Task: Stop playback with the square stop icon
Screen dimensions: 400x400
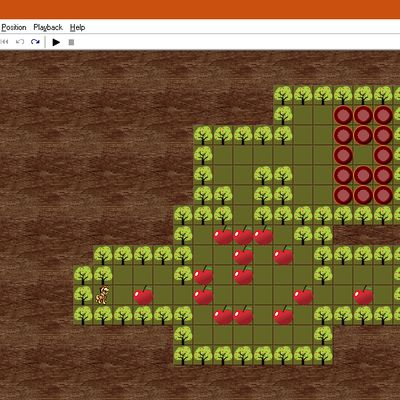Action: tap(71, 42)
